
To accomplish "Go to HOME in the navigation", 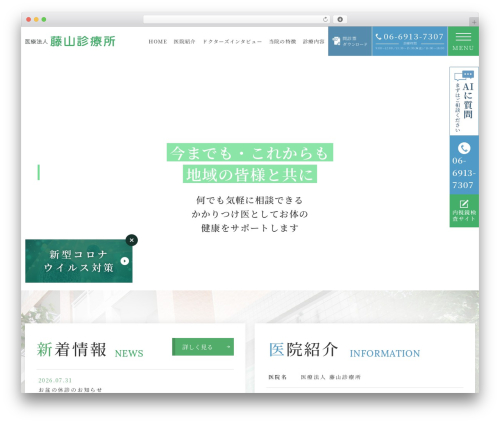I will pos(158,42).
